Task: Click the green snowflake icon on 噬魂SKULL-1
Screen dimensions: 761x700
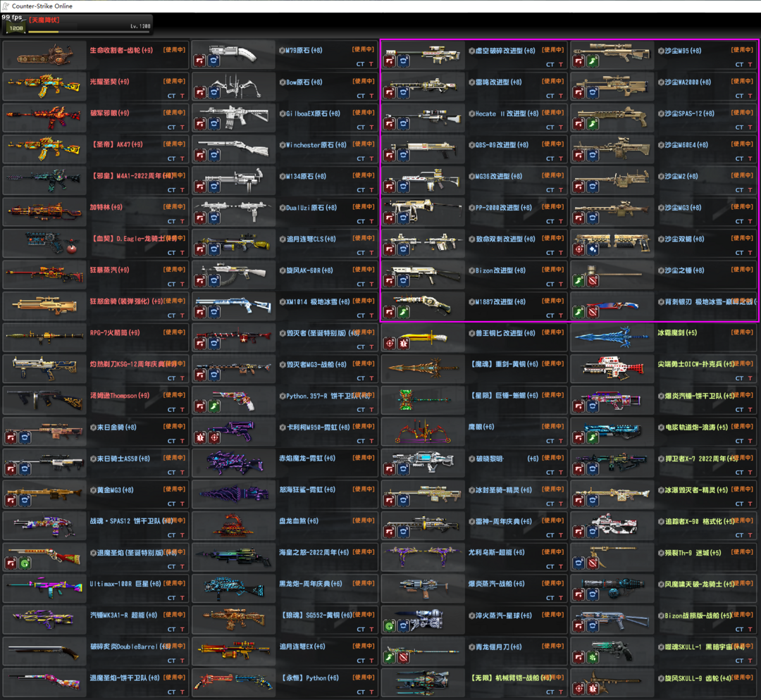Action: [x=593, y=657]
